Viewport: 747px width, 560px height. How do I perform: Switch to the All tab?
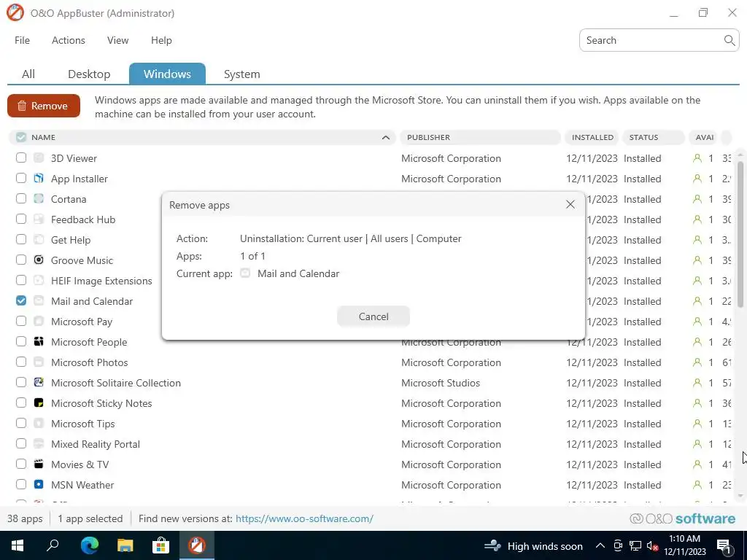(x=28, y=74)
